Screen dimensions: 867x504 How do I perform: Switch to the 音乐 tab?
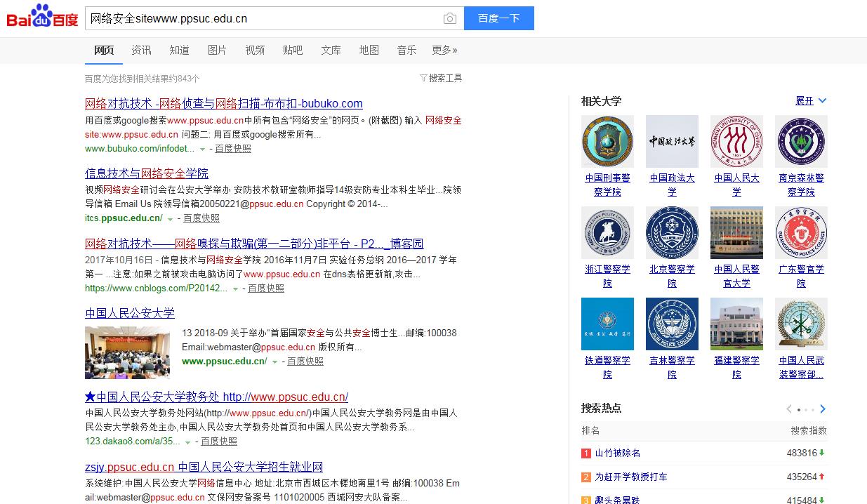(406, 50)
